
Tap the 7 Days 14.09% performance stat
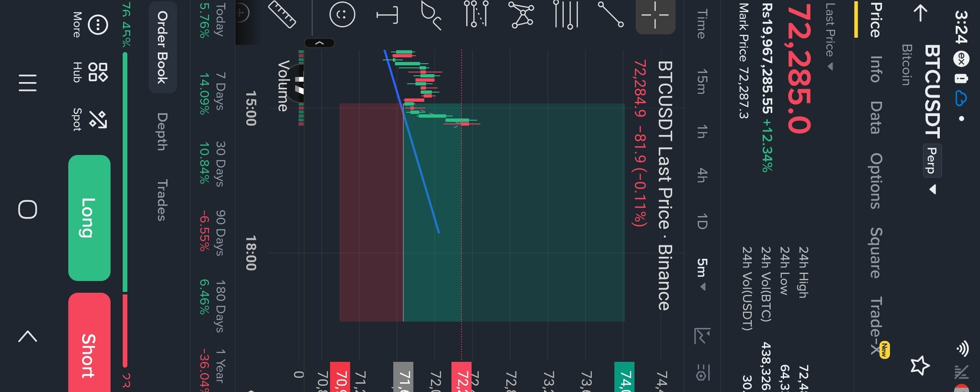(x=212, y=93)
